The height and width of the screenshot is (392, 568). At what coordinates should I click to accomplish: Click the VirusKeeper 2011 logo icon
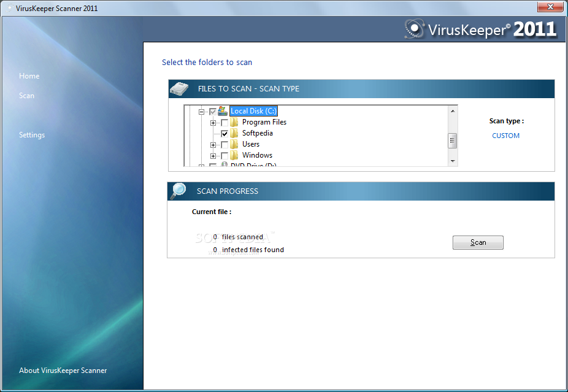click(x=415, y=29)
